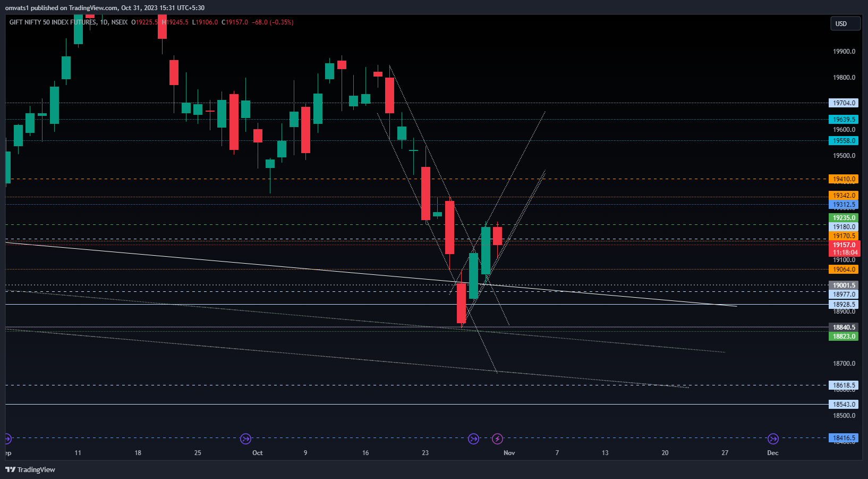Image resolution: width=868 pixels, height=479 pixels.
Task: Open the TradingView logo link at bottom
Action: point(30,469)
